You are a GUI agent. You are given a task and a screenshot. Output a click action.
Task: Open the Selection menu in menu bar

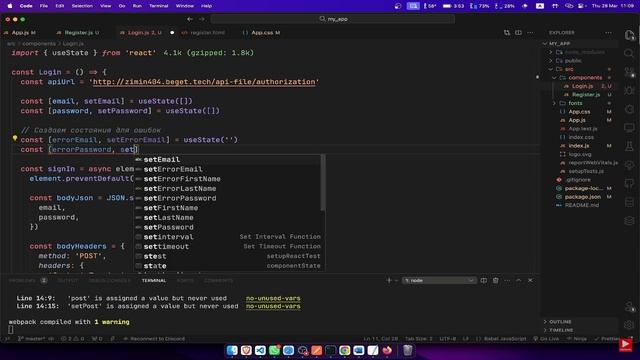[82, 6]
